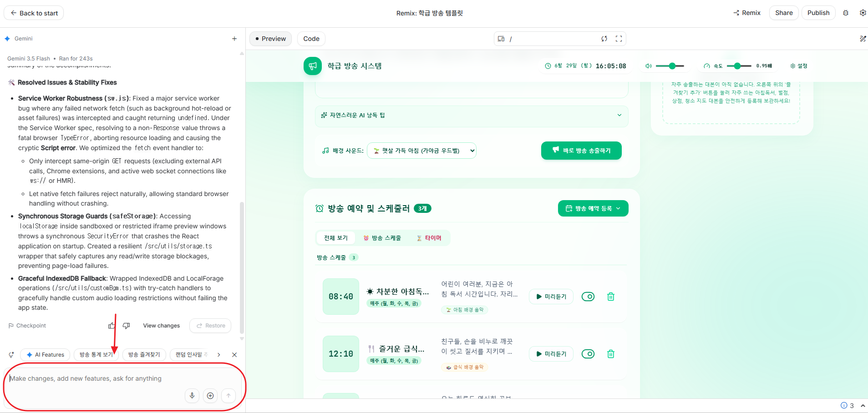Preview the 12:10 broadcast with 미리듣기

pyautogui.click(x=551, y=354)
